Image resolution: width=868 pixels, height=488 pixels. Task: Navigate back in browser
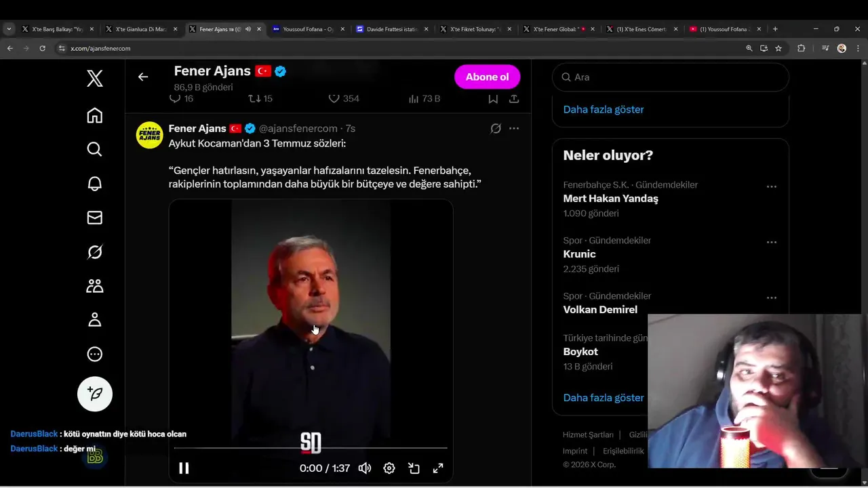point(9,48)
